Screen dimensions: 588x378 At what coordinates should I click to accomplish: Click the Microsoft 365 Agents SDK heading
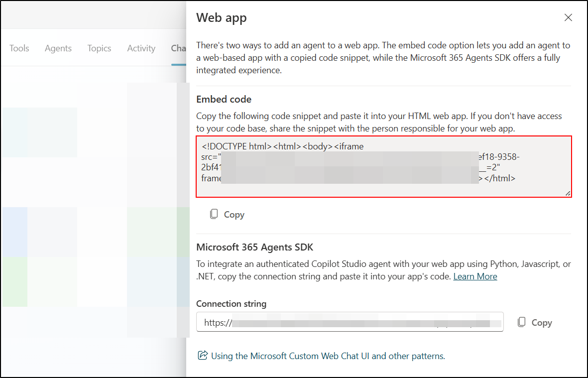(254, 247)
